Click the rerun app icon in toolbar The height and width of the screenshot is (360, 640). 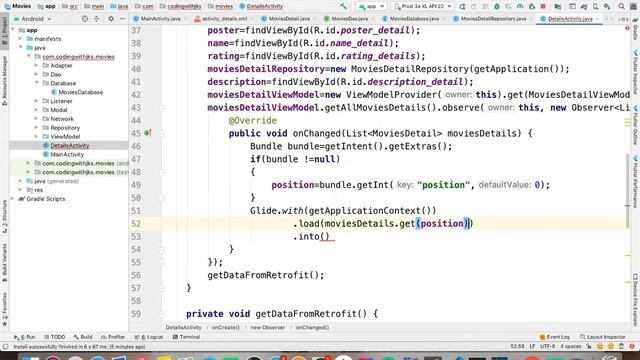(462, 6)
